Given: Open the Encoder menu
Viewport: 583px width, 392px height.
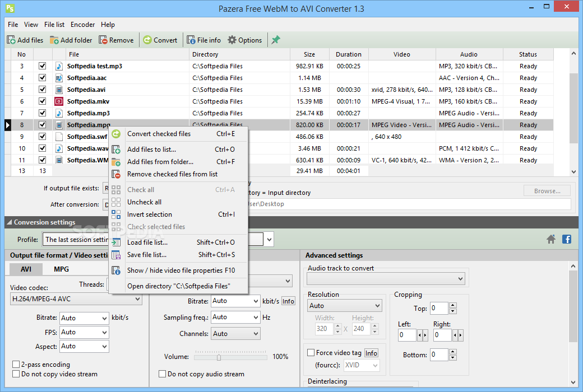Looking at the screenshot, I should point(82,25).
